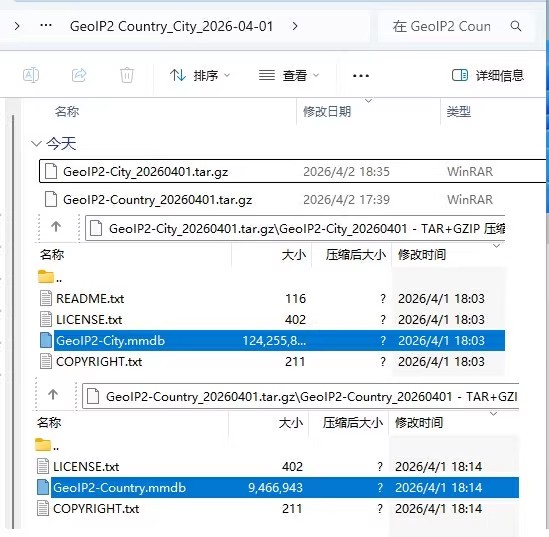Open parent folder in Country archive list
Image resolution: width=549 pixels, height=537 pixels.
[47, 445]
